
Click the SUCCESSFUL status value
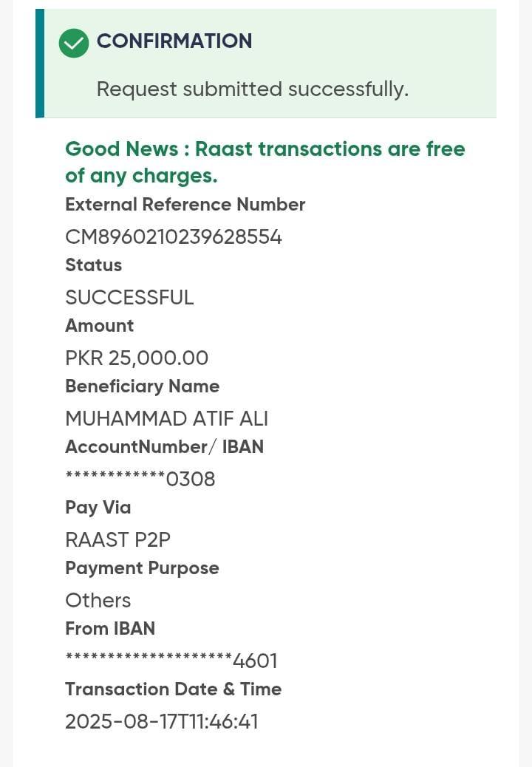coord(129,298)
